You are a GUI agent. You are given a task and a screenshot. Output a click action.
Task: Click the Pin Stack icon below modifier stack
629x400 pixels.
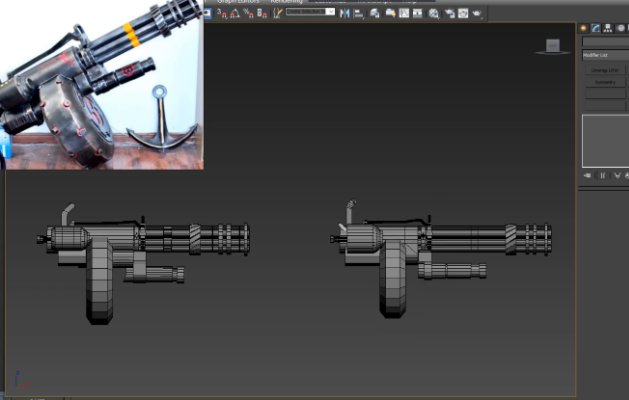pyautogui.click(x=587, y=175)
